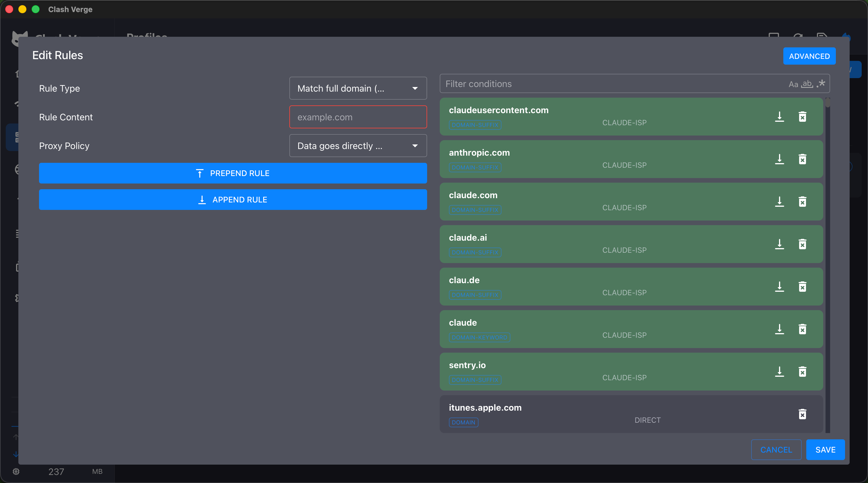The width and height of the screenshot is (868, 483).
Task: Click the Append Rule button
Action: click(x=233, y=200)
